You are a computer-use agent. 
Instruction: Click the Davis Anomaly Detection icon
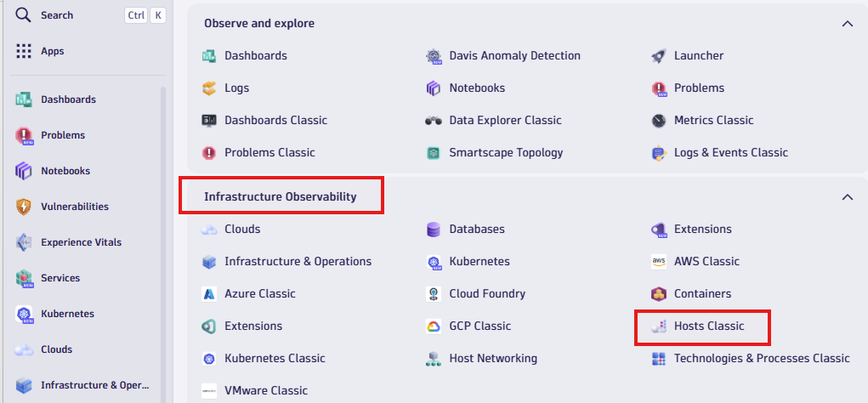[434, 56]
